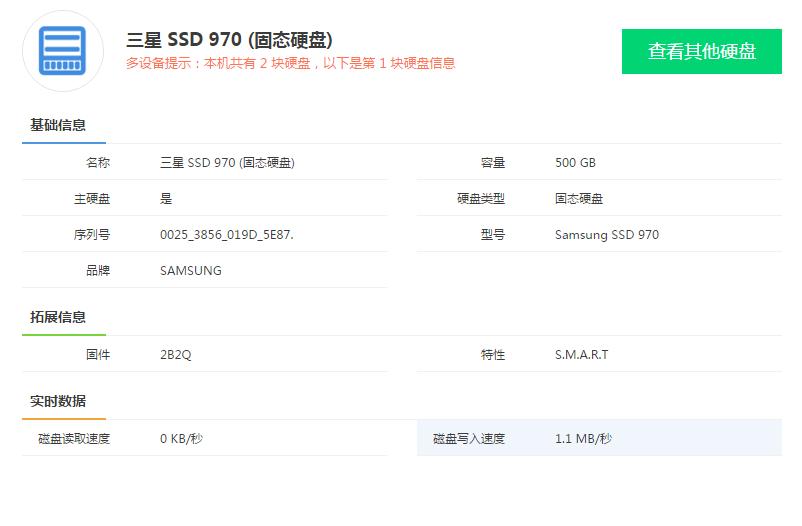Screen dimensions: 802x526
Task: Click the 硬盘类型 value 固态硬盘
Action: click(x=579, y=199)
